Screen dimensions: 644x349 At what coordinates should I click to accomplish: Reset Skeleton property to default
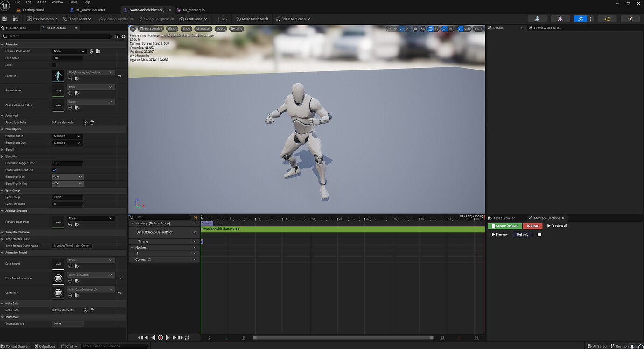(x=119, y=76)
